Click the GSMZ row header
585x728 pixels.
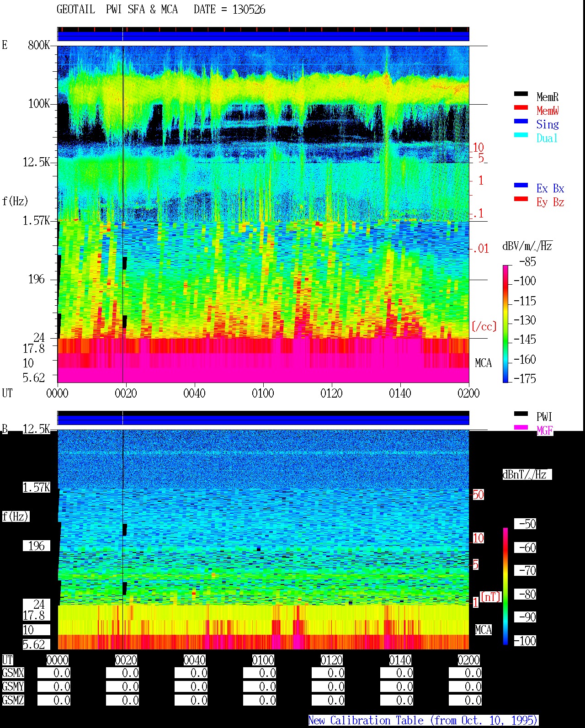(x=13, y=700)
